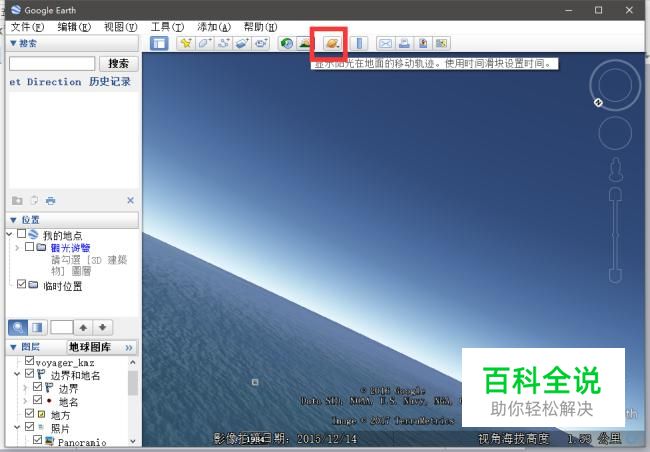The height and width of the screenshot is (452, 650).
Task: Check the 观光游览 checkbox
Action: tap(29, 247)
